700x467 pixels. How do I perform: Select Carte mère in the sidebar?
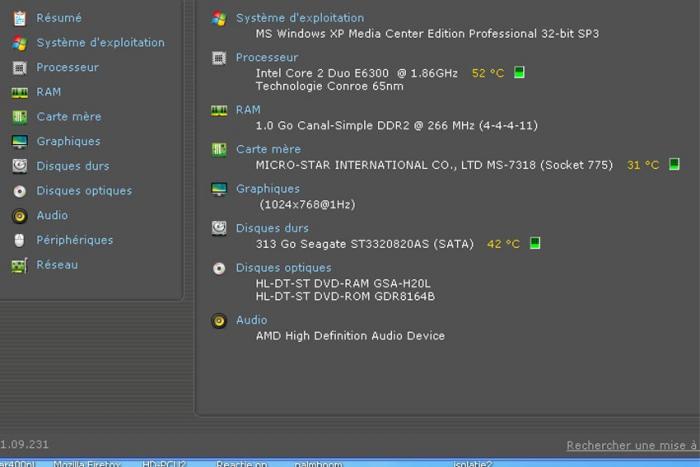tap(69, 117)
